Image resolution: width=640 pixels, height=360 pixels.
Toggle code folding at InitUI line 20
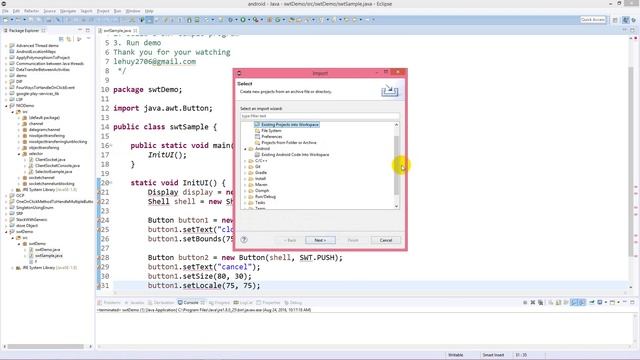111,182
